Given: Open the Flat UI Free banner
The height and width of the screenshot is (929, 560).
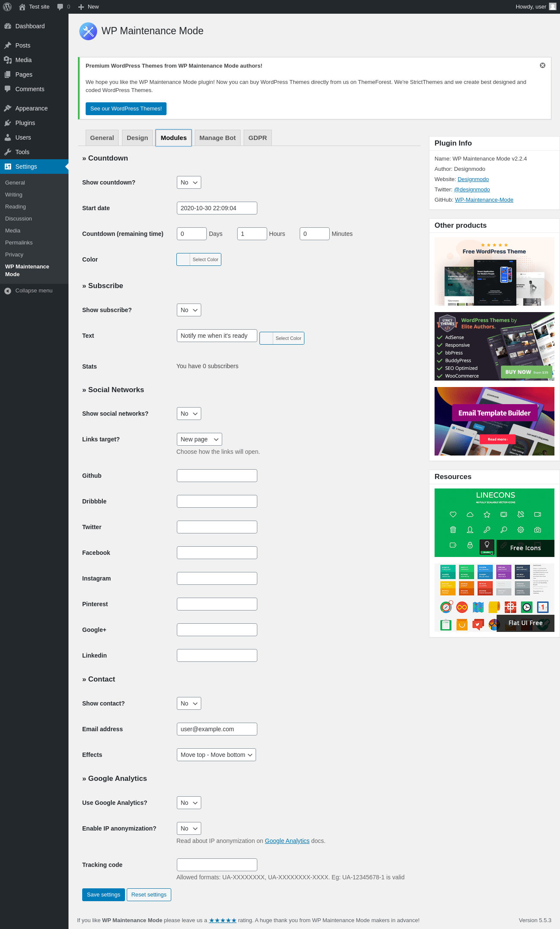Looking at the screenshot, I should [494, 598].
